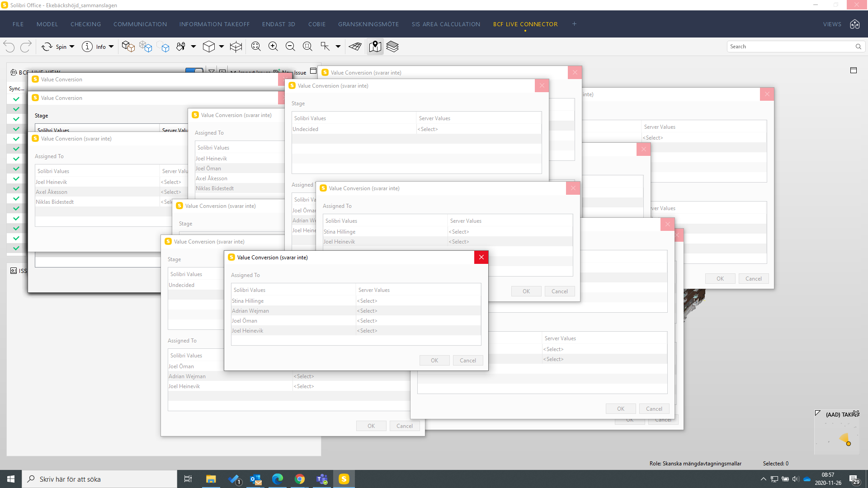The image size is (868, 488).
Task: Select the BCF LIVE CONNECTOR tab
Action: click(525, 24)
